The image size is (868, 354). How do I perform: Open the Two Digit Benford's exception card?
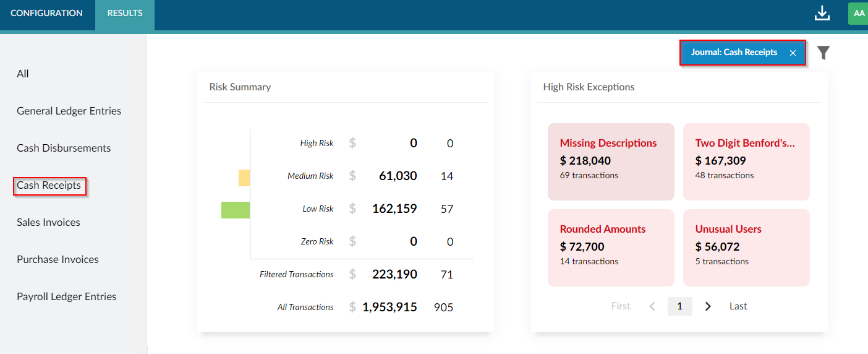coord(746,162)
